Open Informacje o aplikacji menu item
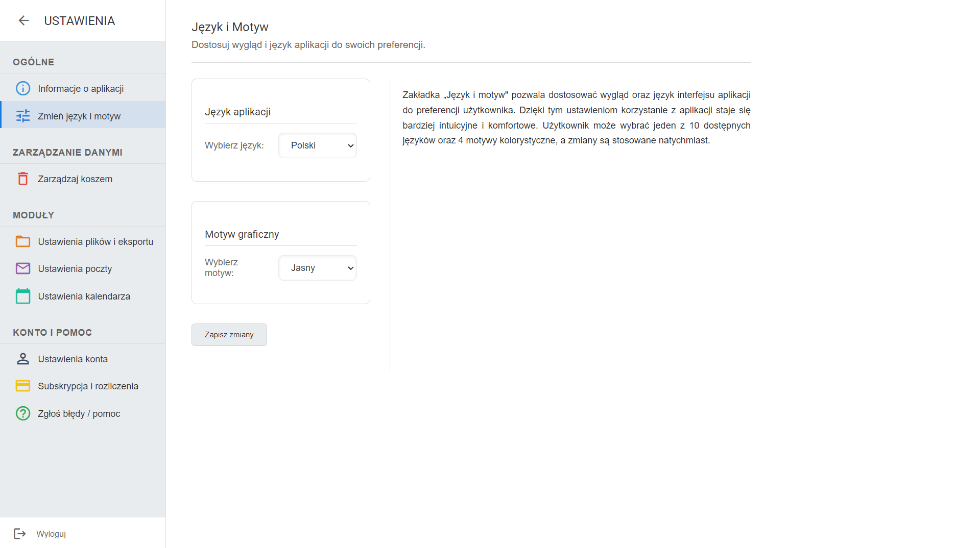The width and height of the screenshot is (980, 548). [81, 89]
